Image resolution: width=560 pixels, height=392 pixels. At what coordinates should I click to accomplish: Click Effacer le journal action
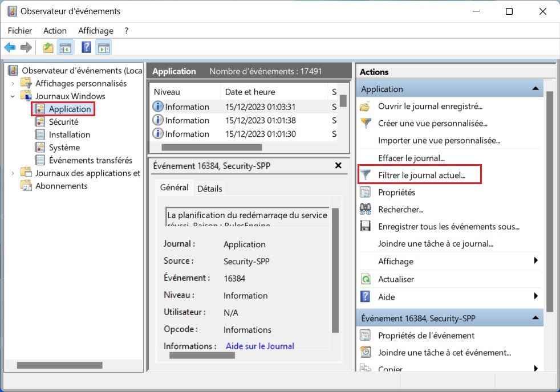click(411, 158)
